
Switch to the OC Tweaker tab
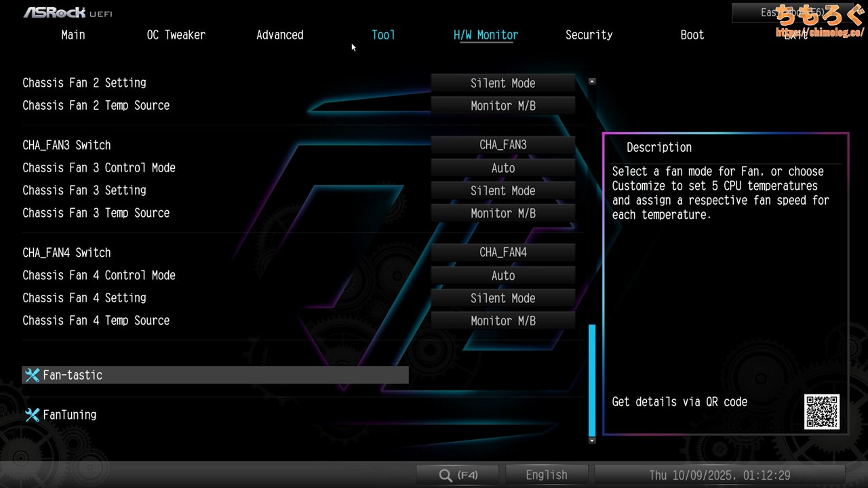tap(176, 35)
